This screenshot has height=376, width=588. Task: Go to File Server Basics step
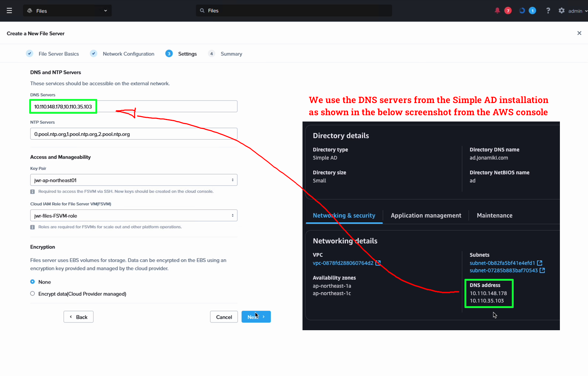click(53, 54)
